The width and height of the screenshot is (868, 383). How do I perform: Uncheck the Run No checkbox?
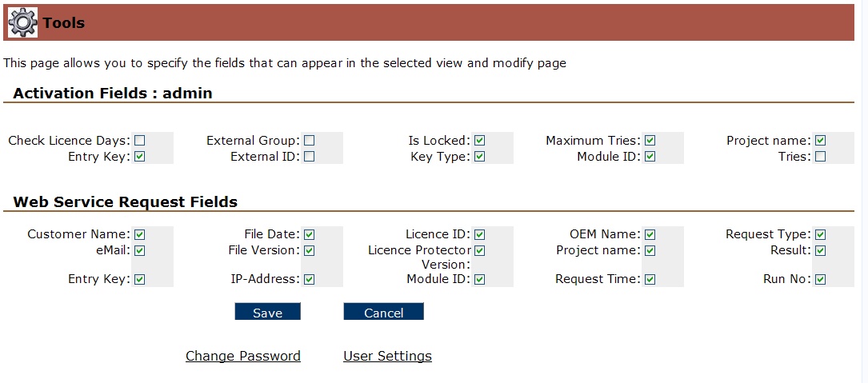click(820, 280)
